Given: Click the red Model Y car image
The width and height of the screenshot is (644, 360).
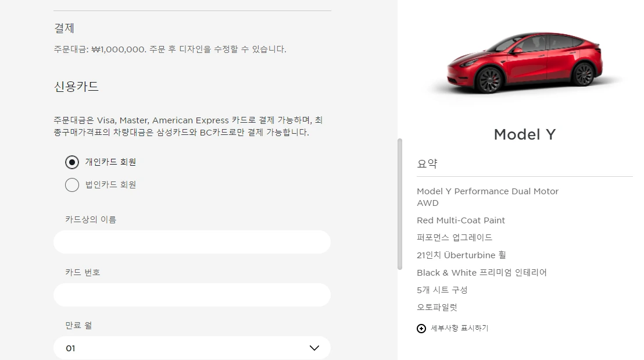Looking at the screenshot, I should (525, 62).
